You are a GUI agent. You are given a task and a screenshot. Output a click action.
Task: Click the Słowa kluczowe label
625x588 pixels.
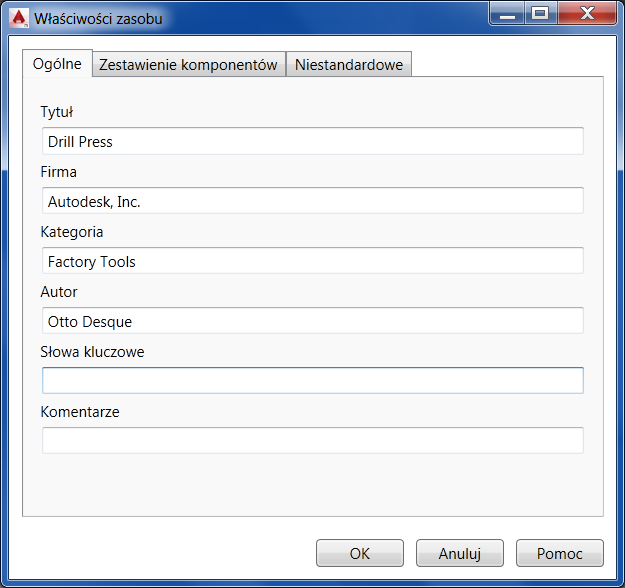pos(92,352)
